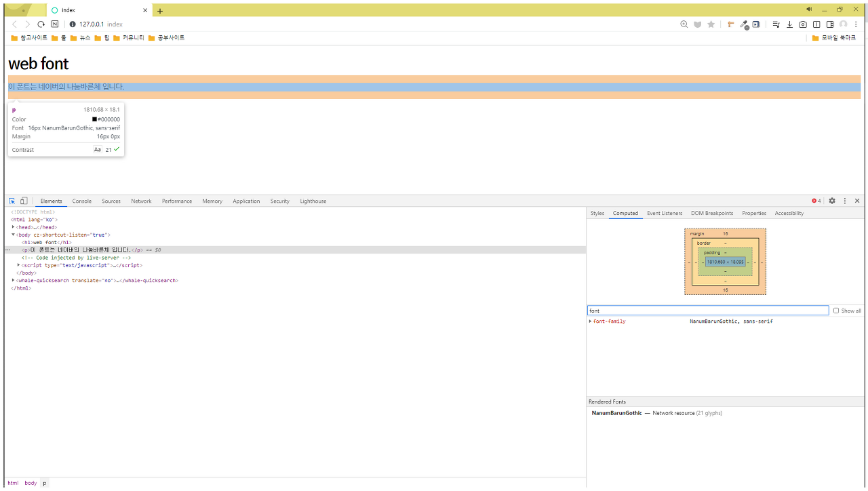The height and width of the screenshot is (491, 868).
Task: Activate the DevTools element inspector icon
Action: coord(12,201)
